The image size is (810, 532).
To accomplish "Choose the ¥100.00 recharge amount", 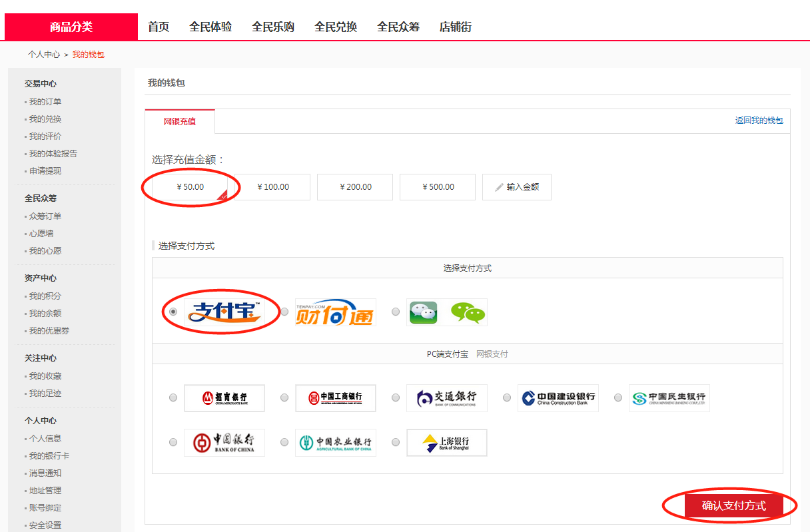I will (273, 187).
